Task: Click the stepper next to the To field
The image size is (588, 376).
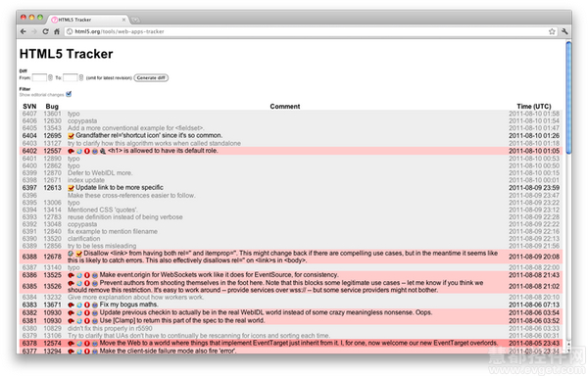Action: (x=80, y=78)
